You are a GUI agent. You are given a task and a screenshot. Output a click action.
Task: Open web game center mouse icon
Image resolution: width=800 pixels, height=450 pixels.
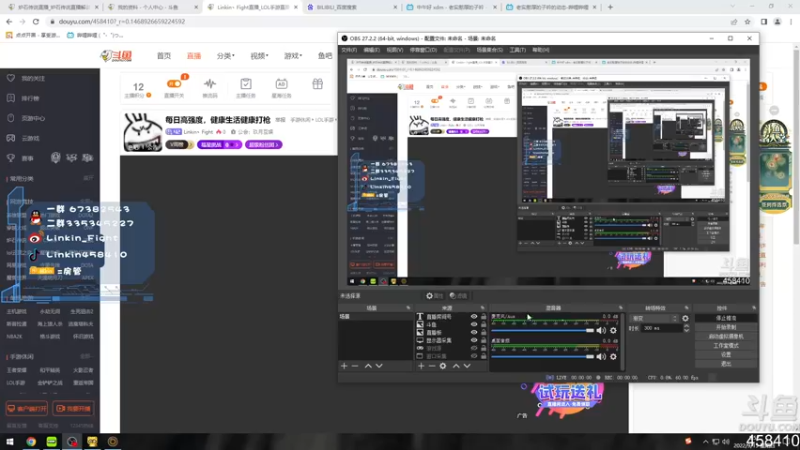coord(11,118)
